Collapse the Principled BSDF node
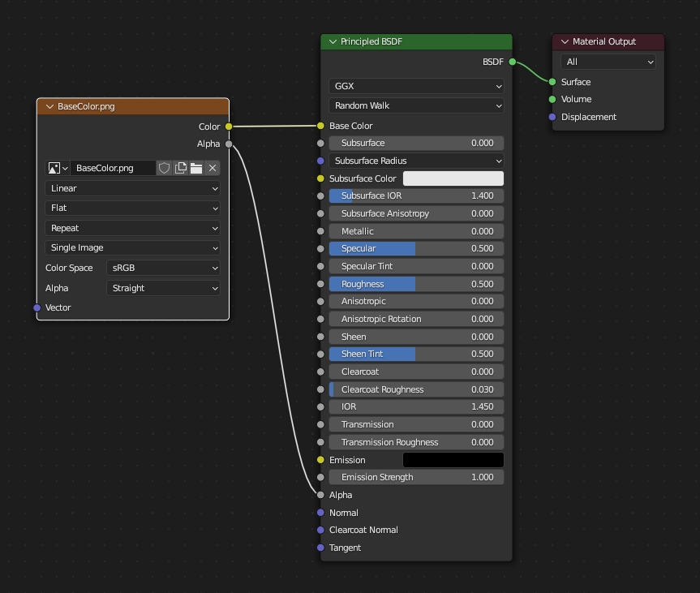 pyautogui.click(x=333, y=41)
